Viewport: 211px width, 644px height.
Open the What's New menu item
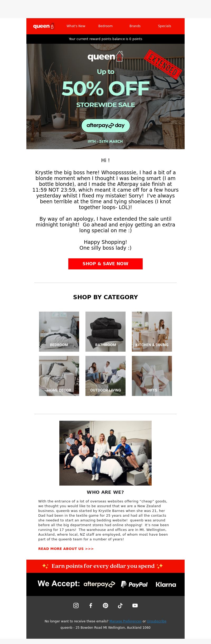(x=76, y=26)
